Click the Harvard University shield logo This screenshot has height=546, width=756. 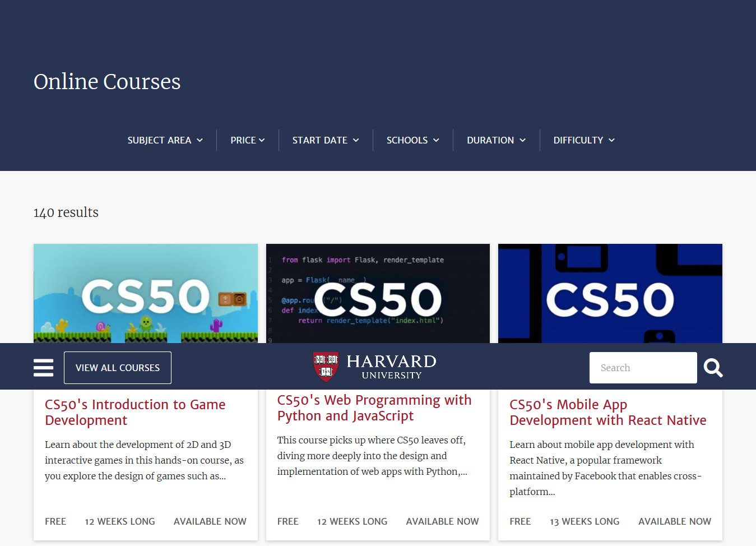[326, 367]
